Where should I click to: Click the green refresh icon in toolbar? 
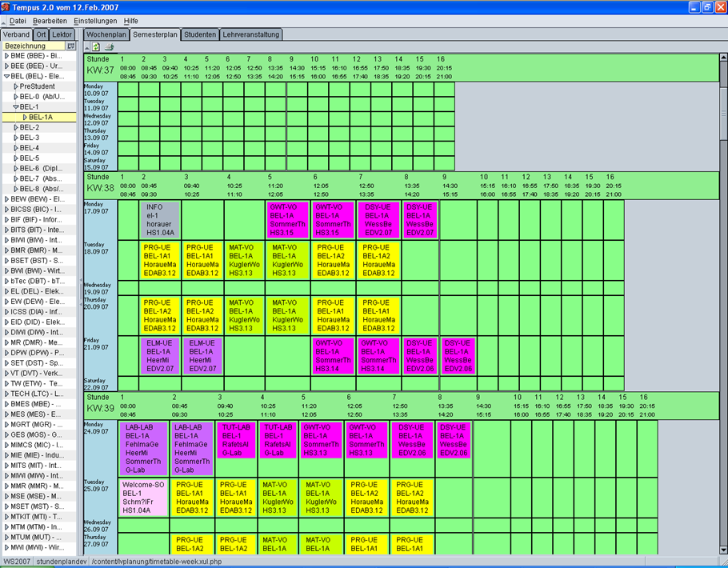[x=97, y=47]
